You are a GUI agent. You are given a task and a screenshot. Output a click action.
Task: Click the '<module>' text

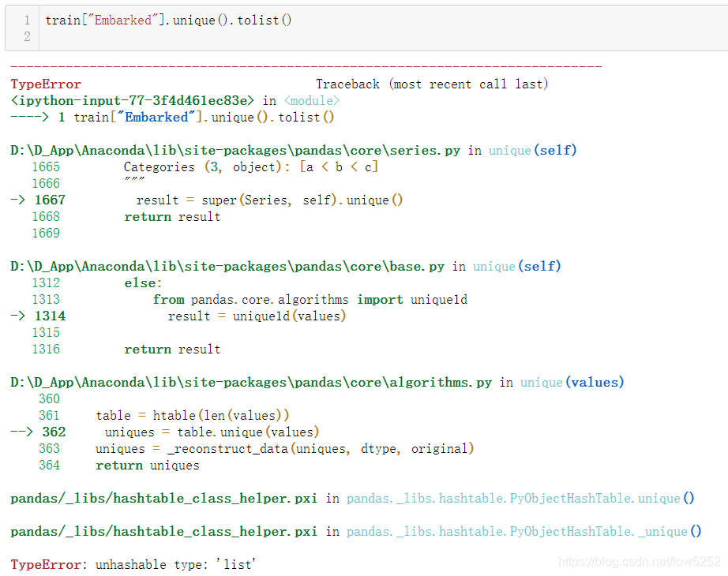pyautogui.click(x=312, y=101)
